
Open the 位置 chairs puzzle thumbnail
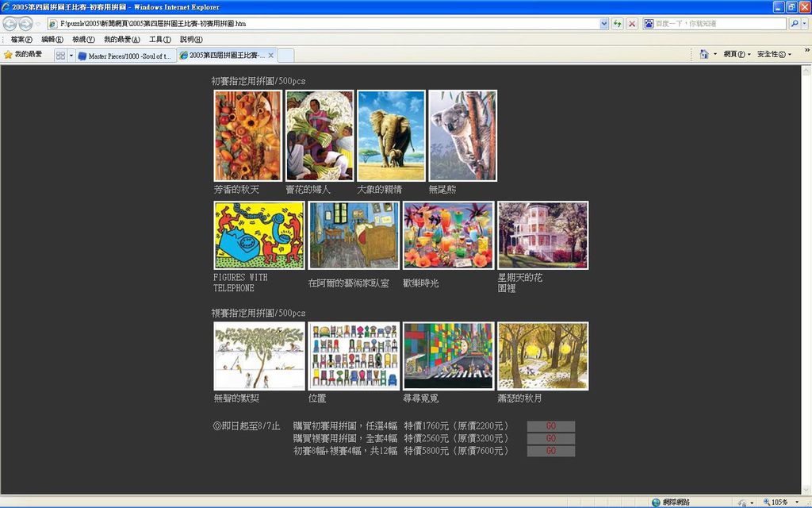click(354, 356)
